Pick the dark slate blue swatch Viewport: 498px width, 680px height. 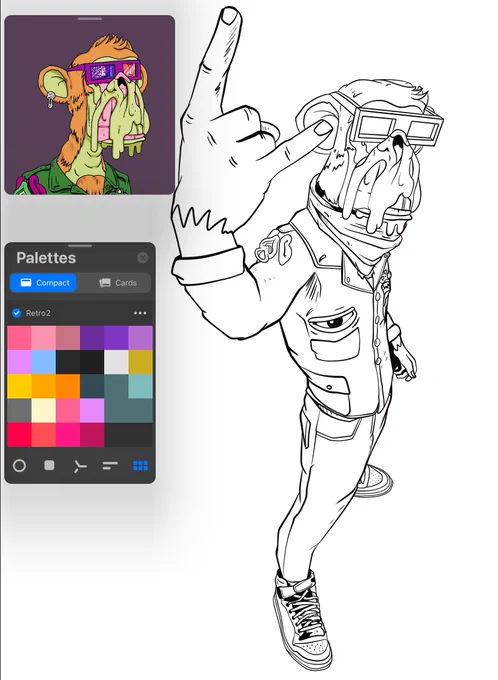pos(92,386)
